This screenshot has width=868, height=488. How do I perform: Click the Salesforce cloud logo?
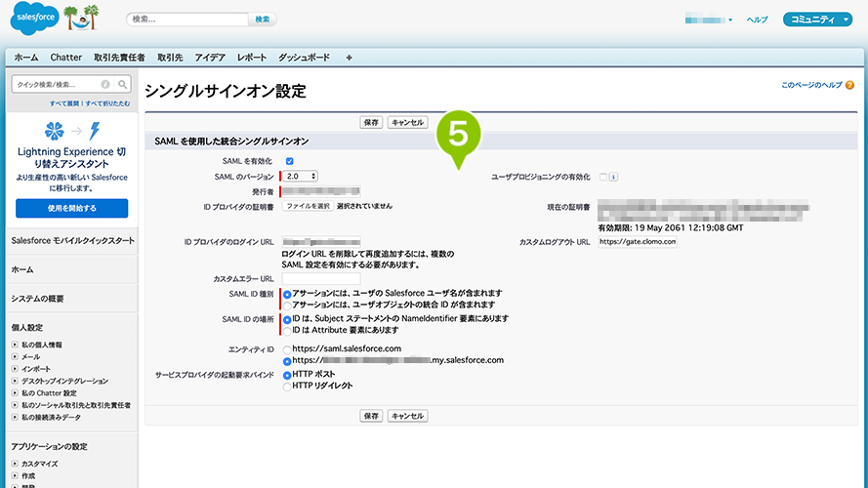coord(34,18)
